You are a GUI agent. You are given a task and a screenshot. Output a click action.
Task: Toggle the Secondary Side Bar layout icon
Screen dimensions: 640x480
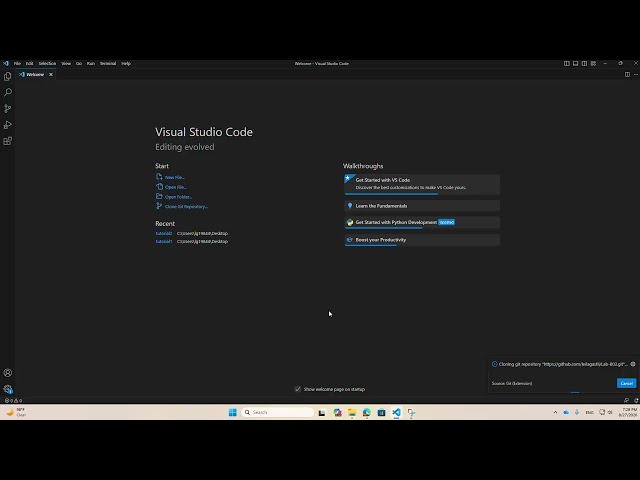[584, 64]
